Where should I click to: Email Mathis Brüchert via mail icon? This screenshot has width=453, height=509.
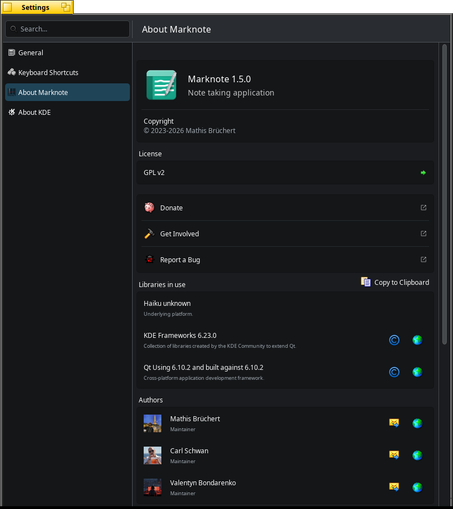[394, 423]
